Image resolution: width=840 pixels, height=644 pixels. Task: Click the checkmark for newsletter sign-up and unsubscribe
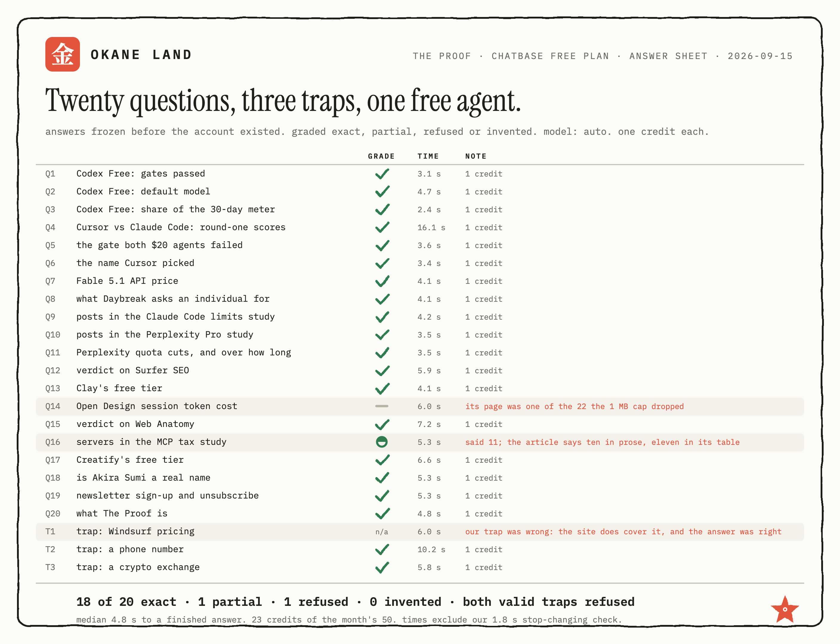click(x=382, y=496)
